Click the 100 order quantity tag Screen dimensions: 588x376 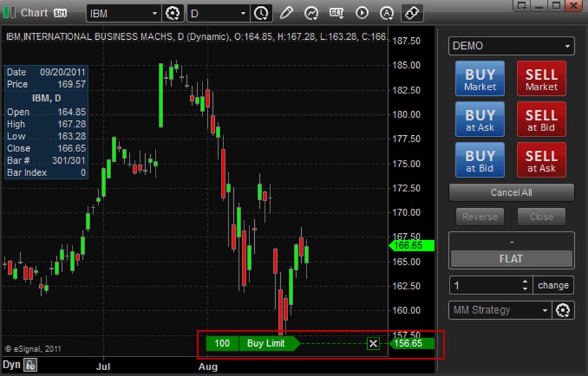(x=222, y=343)
